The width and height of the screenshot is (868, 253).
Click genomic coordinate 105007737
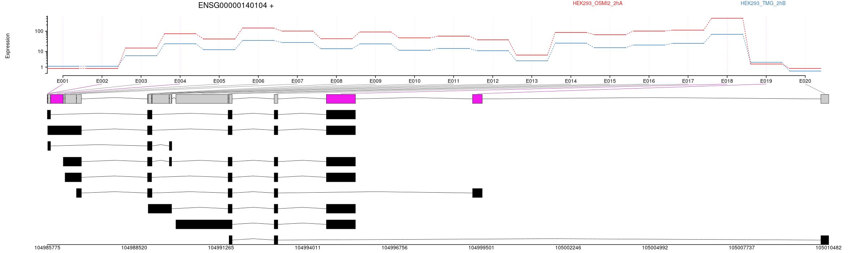coord(742,248)
